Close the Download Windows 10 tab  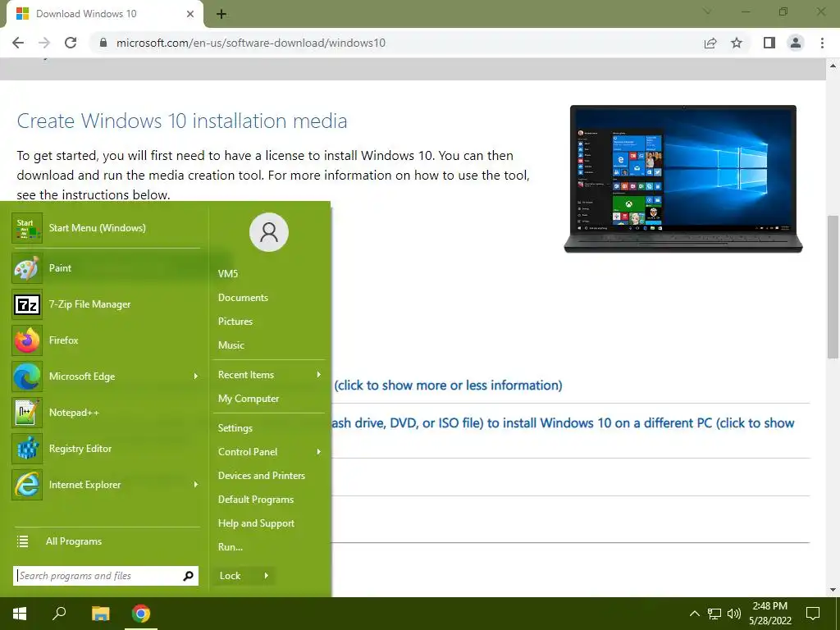click(x=190, y=14)
